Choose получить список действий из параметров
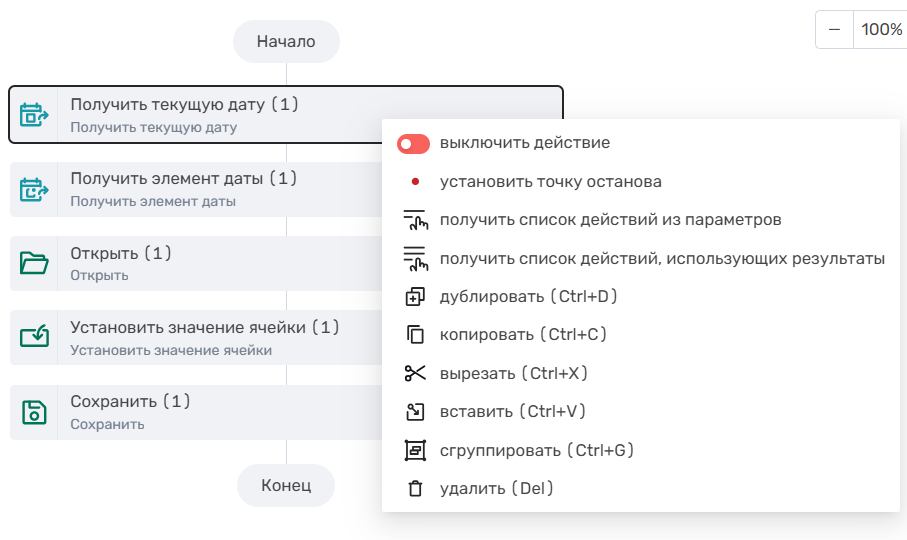Screen dimensions: 907x540 pos(610,220)
